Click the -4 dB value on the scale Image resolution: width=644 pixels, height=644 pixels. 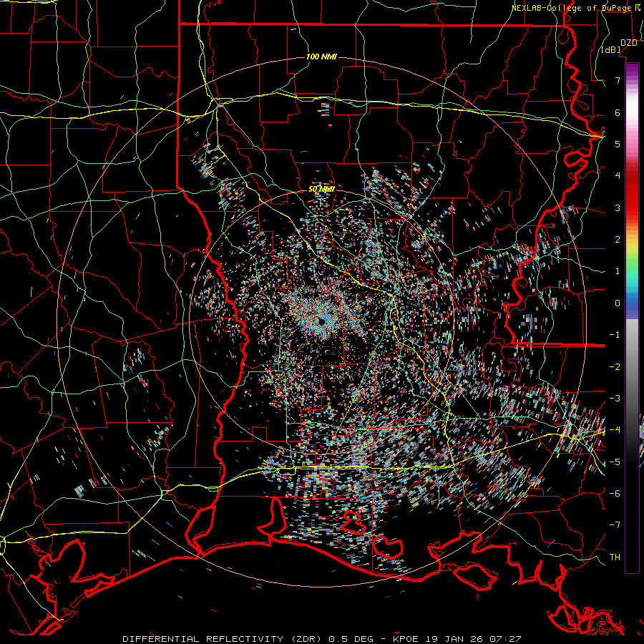point(615,430)
